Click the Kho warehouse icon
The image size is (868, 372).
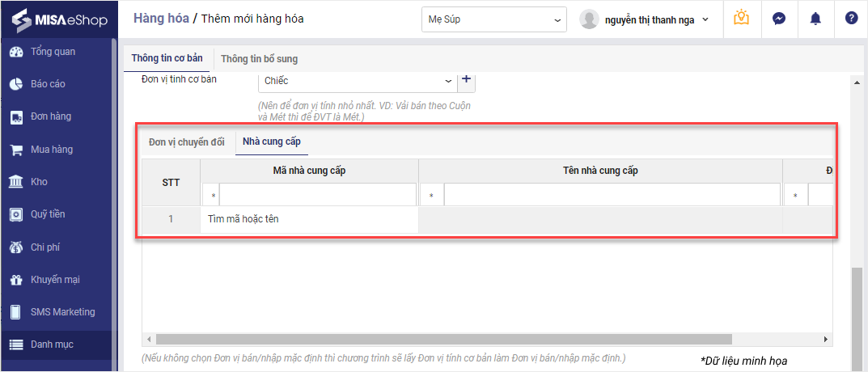(x=17, y=182)
